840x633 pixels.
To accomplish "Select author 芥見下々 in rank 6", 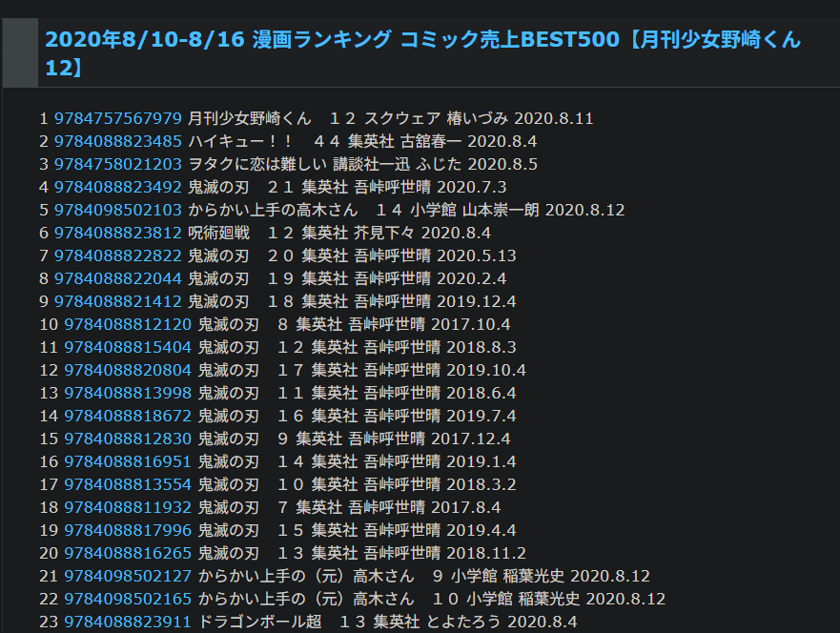I will [x=384, y=233].
